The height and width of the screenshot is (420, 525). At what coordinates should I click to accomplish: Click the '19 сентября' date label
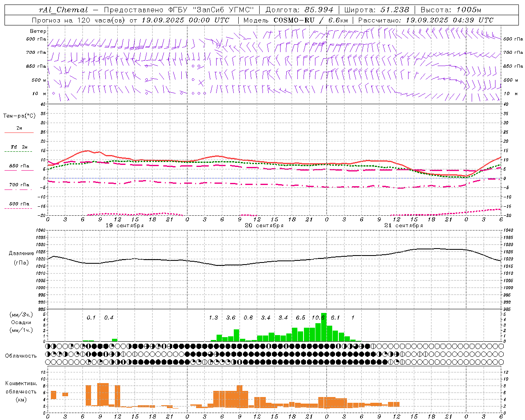click(124, 226)
